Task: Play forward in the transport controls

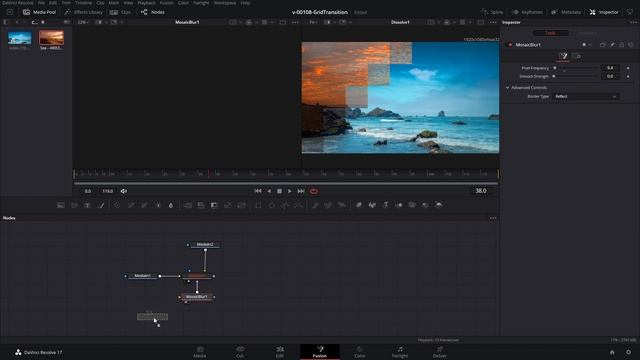Action: pos(290,191)
